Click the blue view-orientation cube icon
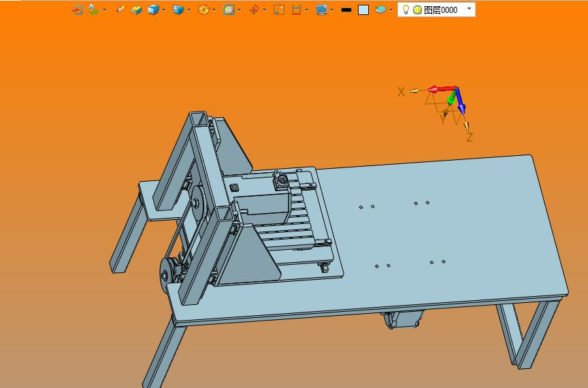Image resolution: width=588 pixels, height=388 pixels. click(178, 10)
